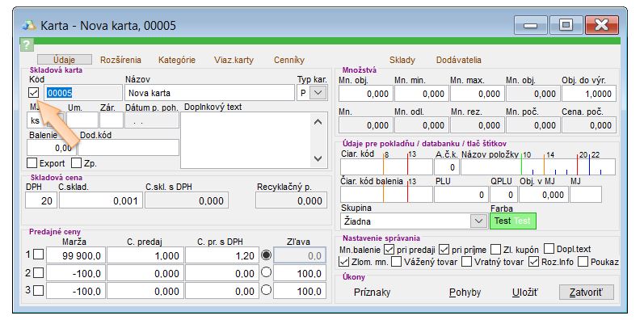Image resolution: width=644 pixels, height=320 pixels.
Task: Minimize the Karta window
Action: 530,26
